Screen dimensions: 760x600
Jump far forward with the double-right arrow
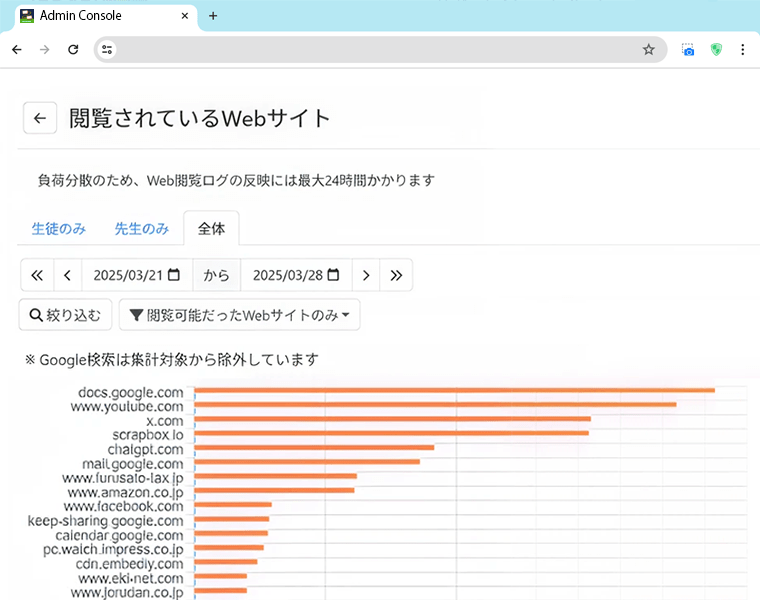pyautogui.click(x=396, y=275)
